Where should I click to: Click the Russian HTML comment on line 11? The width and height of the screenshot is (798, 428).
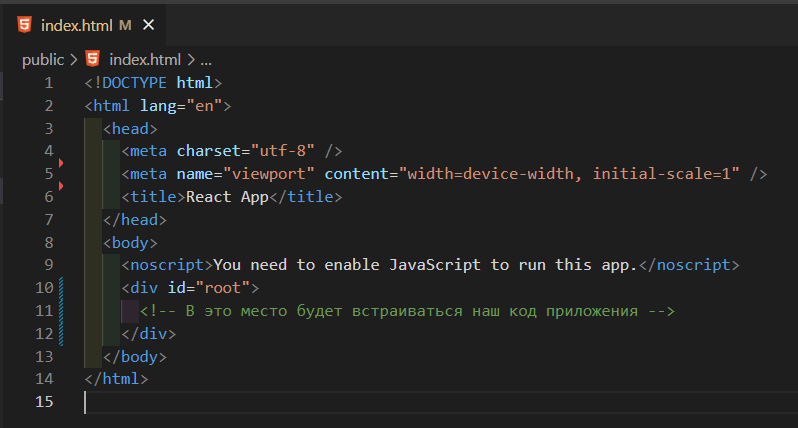click(407, 310)
